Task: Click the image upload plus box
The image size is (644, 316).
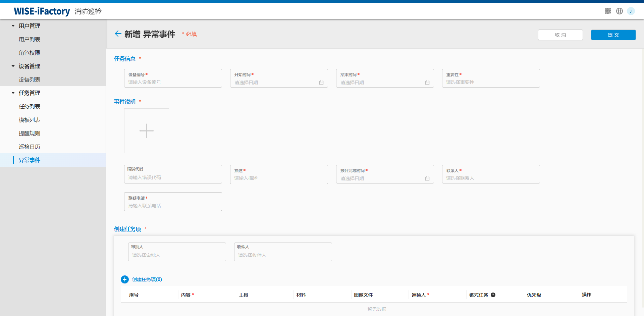Action: click(x=147, y=131)
